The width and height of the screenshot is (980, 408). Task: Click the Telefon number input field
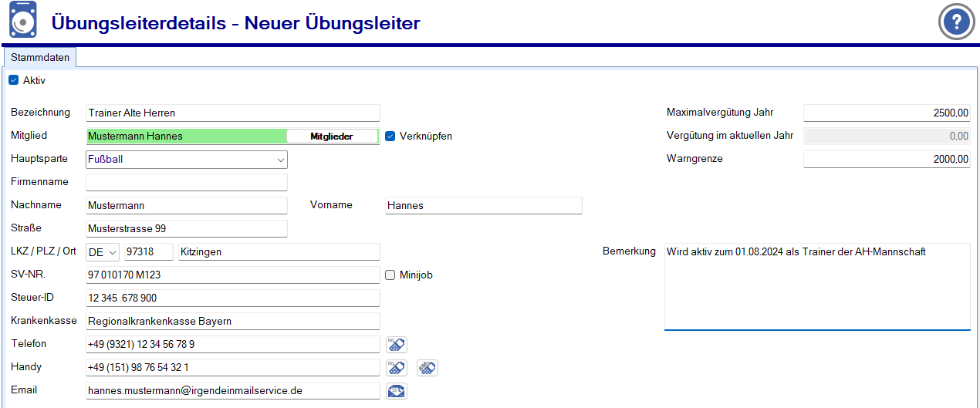[x=233, y=345]
